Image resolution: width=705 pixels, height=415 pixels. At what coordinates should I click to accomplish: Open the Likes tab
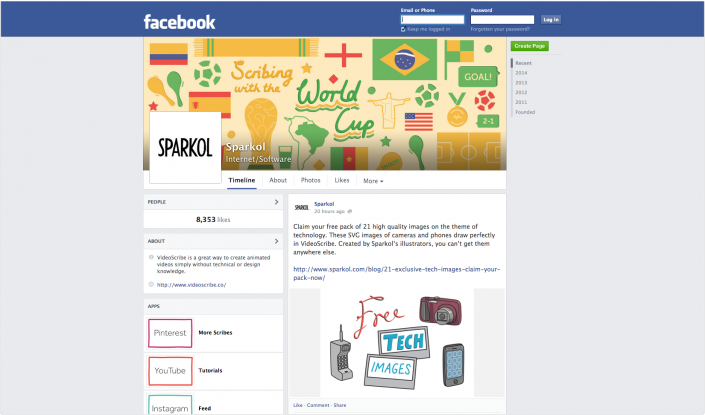[342, 180]
